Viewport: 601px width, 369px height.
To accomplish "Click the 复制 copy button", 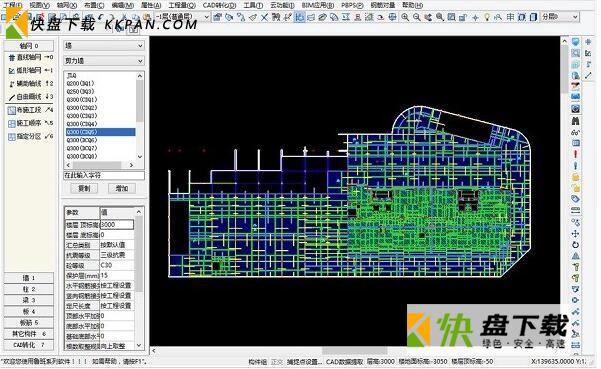I will click(x=84, y=188).
